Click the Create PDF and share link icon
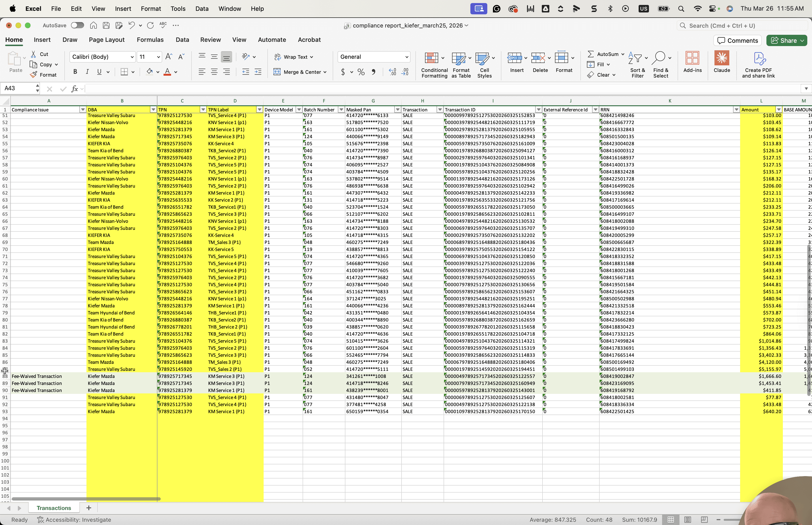Screen dimensions: 812x525 tap(760, 58)
